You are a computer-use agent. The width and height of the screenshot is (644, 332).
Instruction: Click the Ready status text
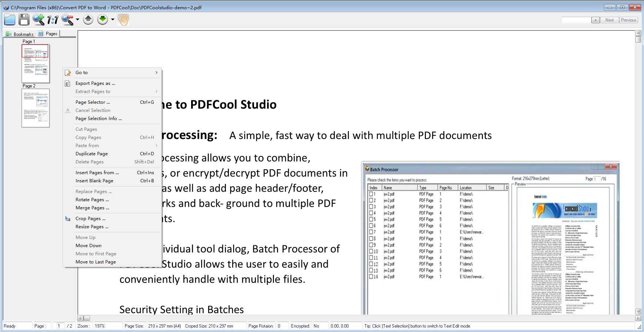click(x=10, y=326)
